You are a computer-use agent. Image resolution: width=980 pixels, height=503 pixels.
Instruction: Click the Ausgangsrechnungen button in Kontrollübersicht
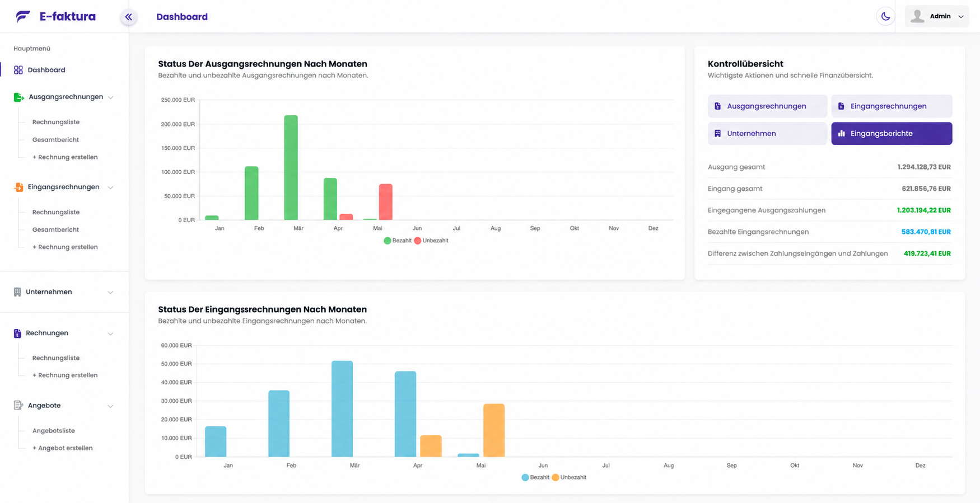pos(767,106)
